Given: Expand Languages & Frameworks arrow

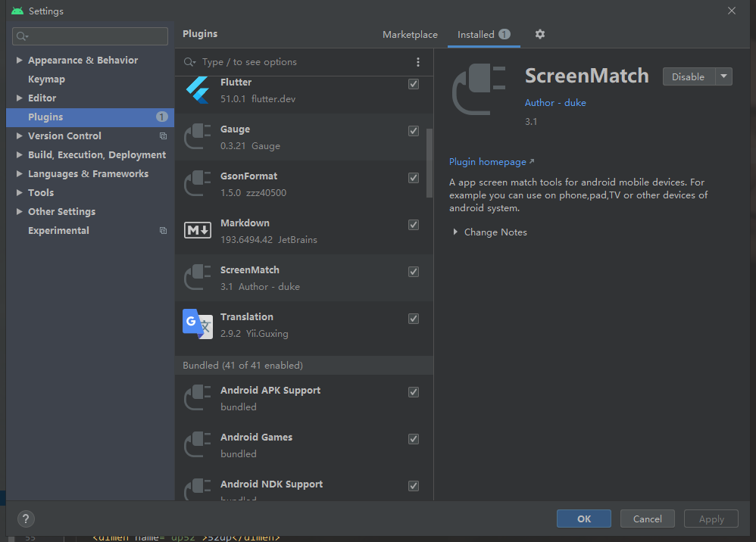Looking at the screenshot, I should click(19, 173).
